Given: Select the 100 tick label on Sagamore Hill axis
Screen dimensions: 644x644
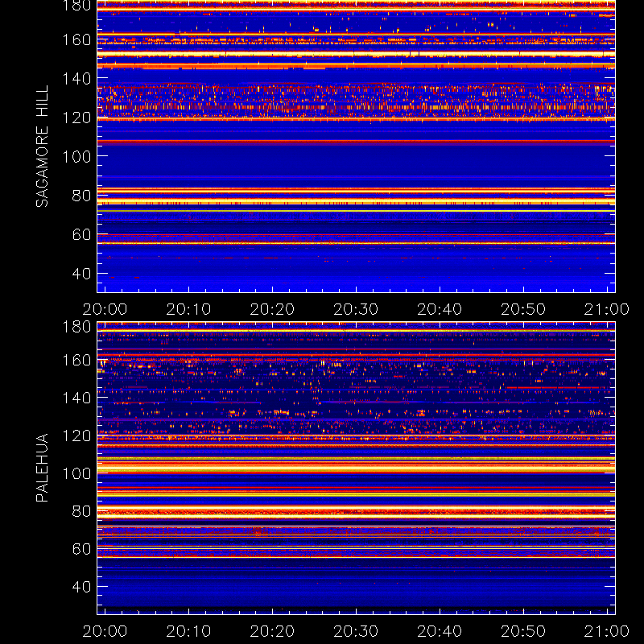Looking at the screenshot, I should coord(76,156).
